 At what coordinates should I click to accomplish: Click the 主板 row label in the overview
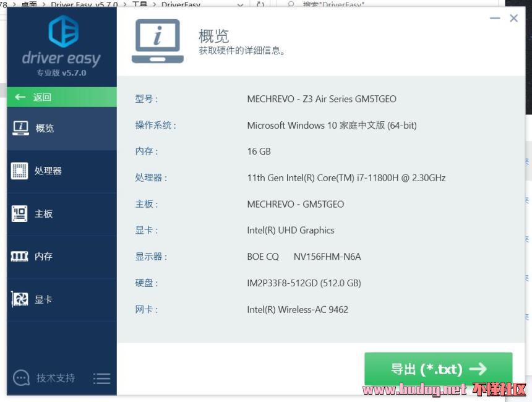147,204
